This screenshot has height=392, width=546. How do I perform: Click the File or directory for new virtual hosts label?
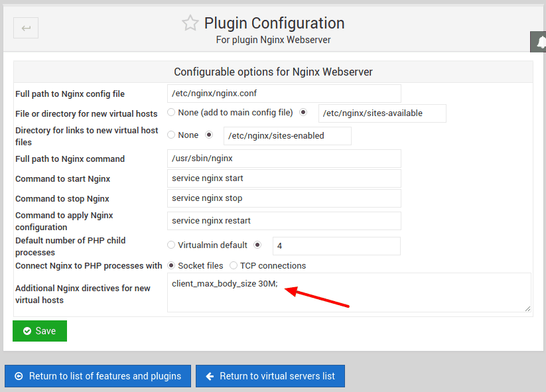click(x=86, y=114)
